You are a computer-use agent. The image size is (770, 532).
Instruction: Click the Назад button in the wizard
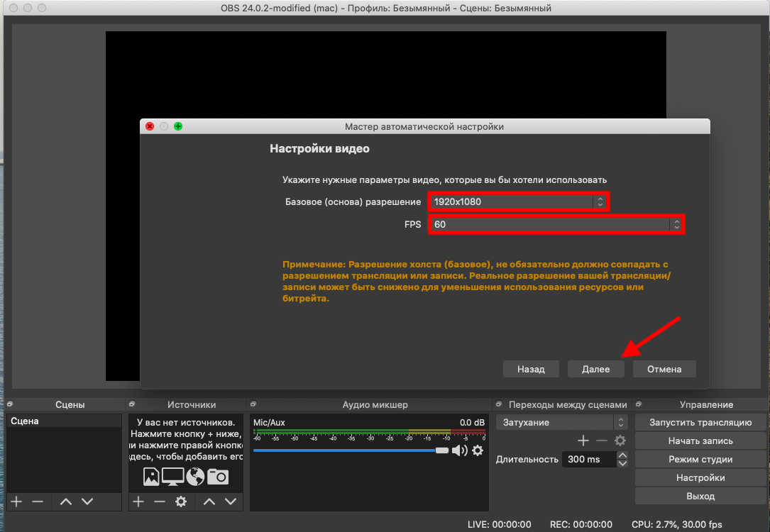point(531,369)
